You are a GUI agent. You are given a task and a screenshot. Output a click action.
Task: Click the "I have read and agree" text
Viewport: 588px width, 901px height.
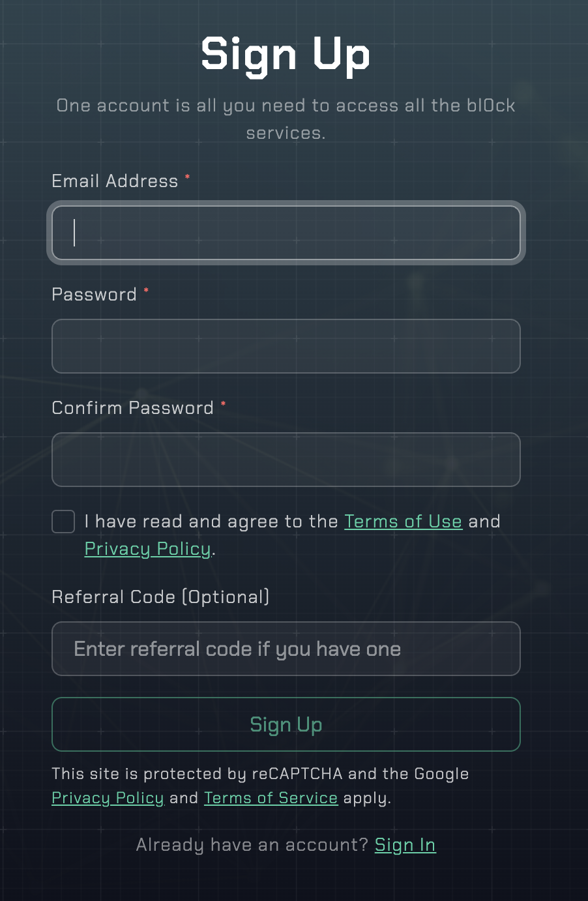point(211,522)
